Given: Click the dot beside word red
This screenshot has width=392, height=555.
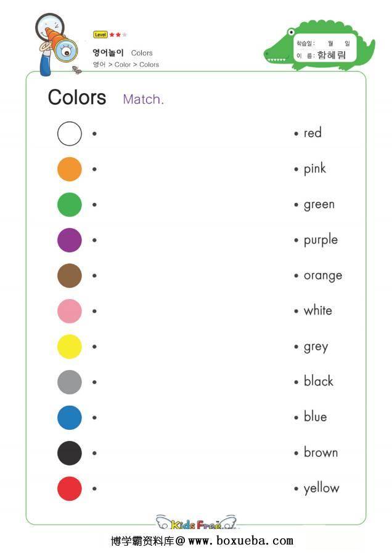Looking at the screenshot, I should (296, 134).
